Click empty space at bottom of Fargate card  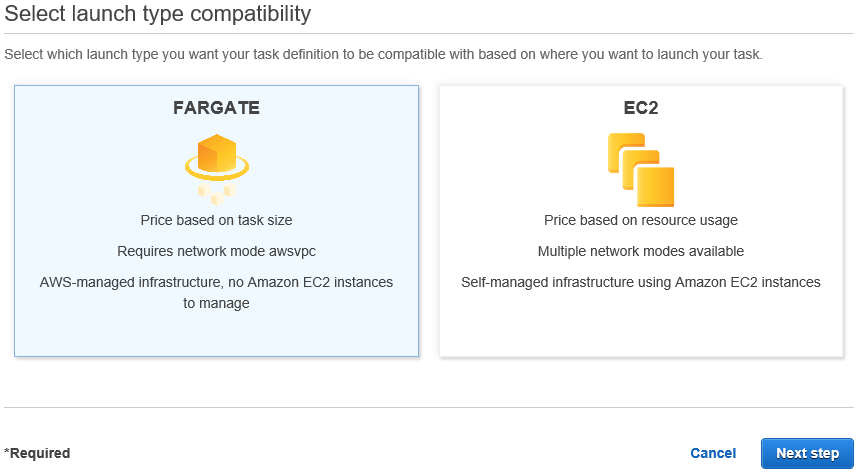pos(216,333)
